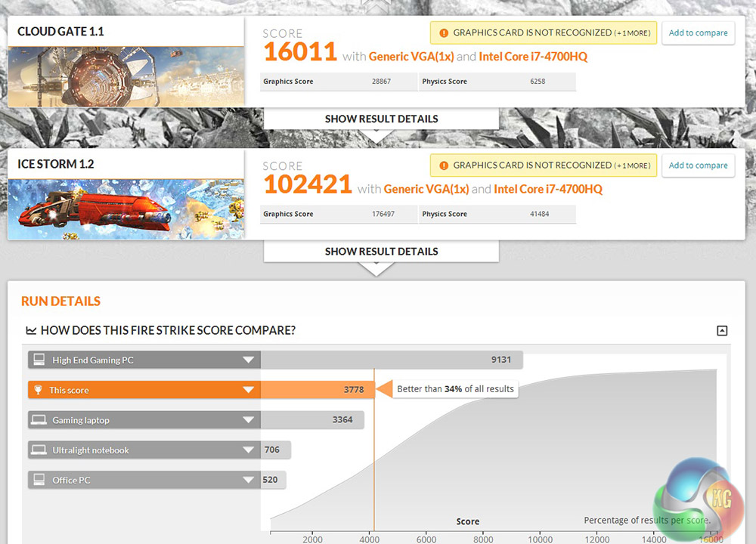Click the High End Gaming PC bar value 9131

[x=501, y=360]
